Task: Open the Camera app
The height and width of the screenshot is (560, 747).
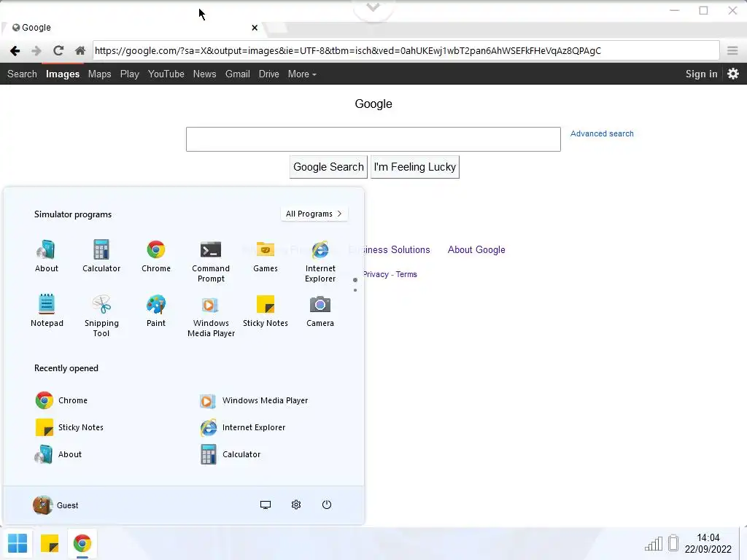Action: [320, 311]
